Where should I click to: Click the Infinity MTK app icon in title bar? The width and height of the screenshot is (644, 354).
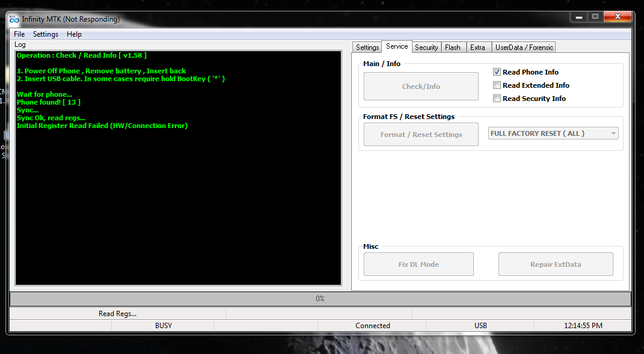(x=14, y=19)
